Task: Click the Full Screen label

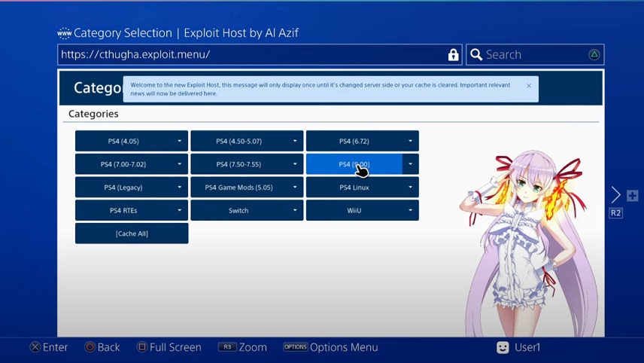Action: pos(175,347)
